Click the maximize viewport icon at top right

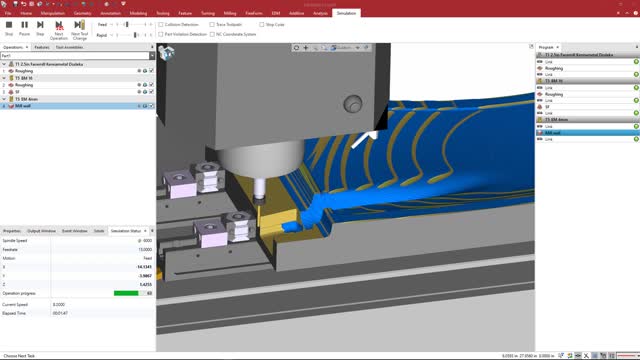(x=531, y=47)
